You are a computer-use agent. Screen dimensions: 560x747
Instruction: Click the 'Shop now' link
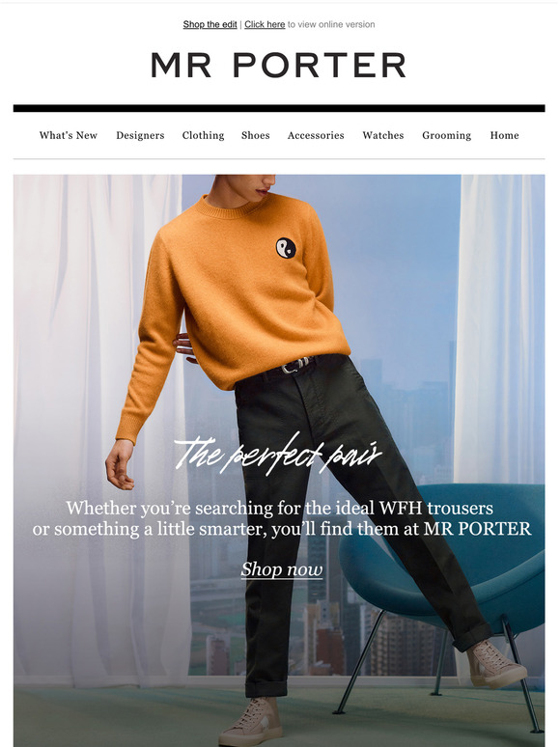[282, 569]
